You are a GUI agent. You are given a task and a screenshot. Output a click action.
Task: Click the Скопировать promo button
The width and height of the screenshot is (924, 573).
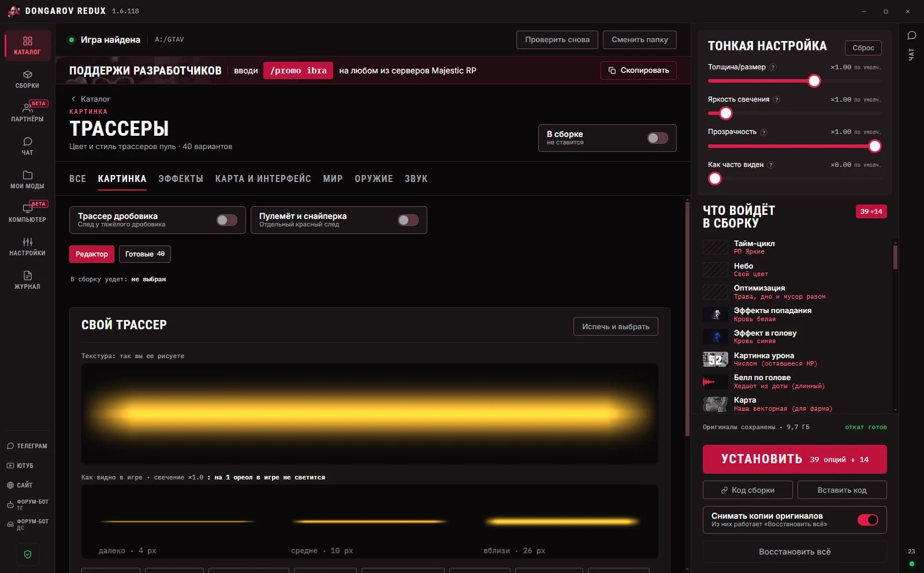coord(639,70)
